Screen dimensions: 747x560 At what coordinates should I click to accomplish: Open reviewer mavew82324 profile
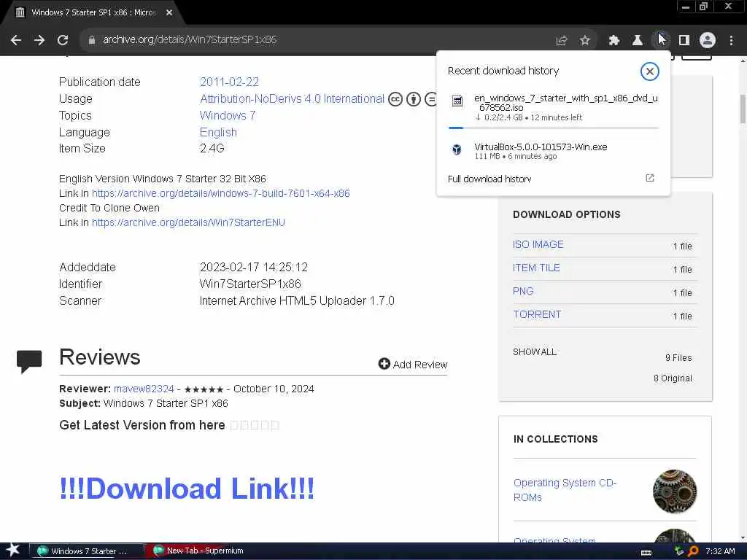tap(144, 389)
